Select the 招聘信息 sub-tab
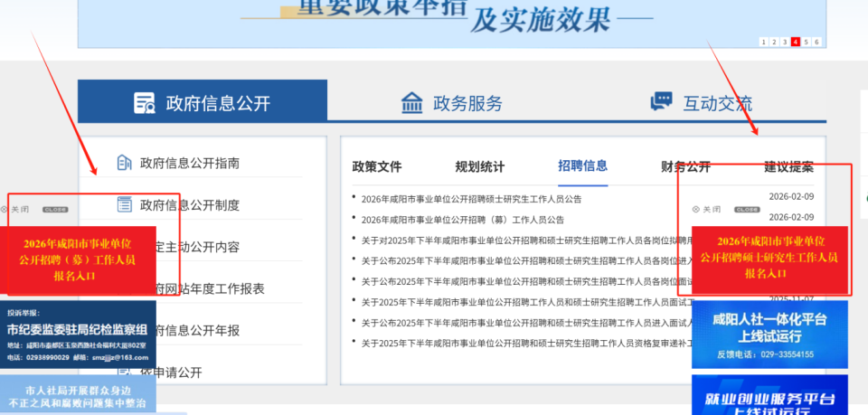 [583, 165]
